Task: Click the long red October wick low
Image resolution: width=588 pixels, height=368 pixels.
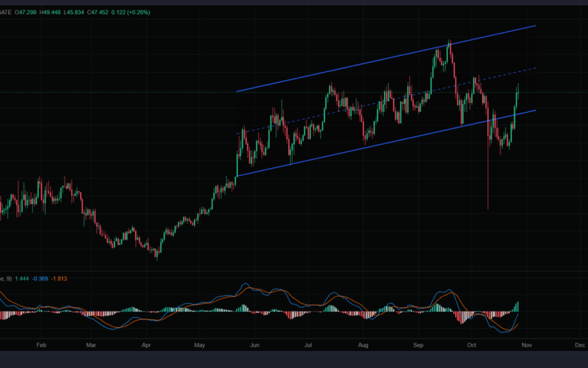Action: tap(488, 206)
